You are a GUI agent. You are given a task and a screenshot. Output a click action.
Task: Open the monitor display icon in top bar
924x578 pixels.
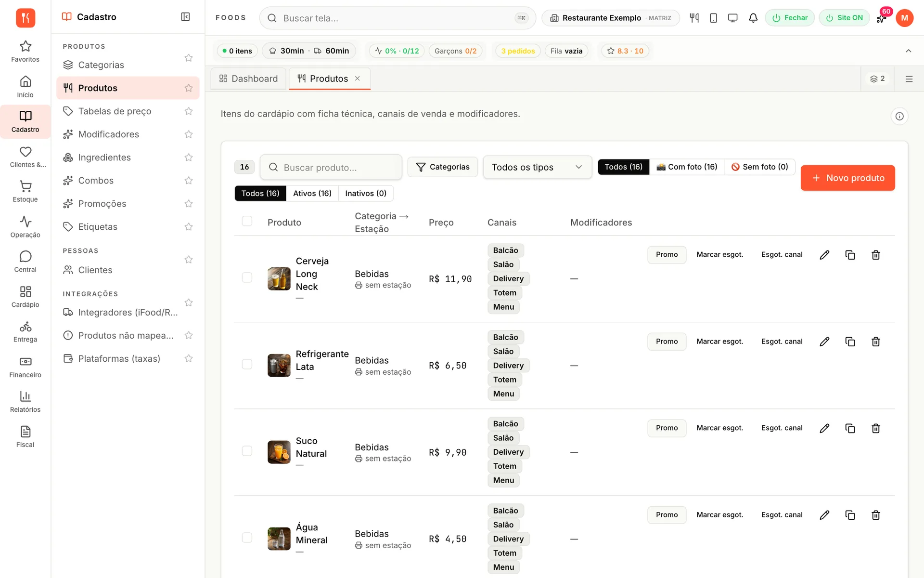(x=733, y=18)
